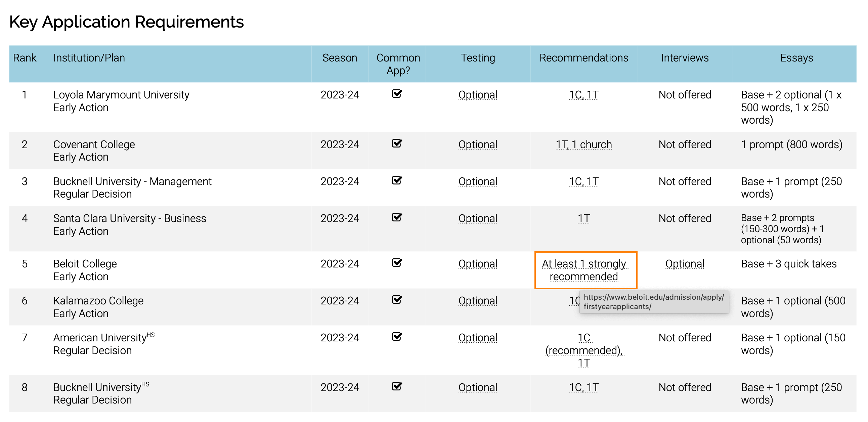
Task: Click 'Regular Decision' plan under American University
Action: pyautogui.click(x=92, y=350)
